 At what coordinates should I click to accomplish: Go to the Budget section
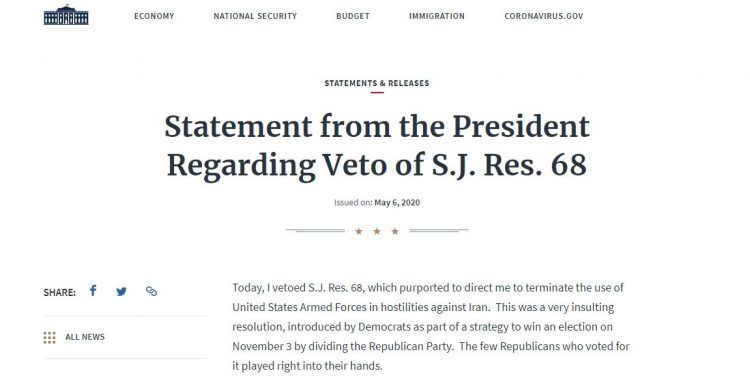tap(353, 16)
